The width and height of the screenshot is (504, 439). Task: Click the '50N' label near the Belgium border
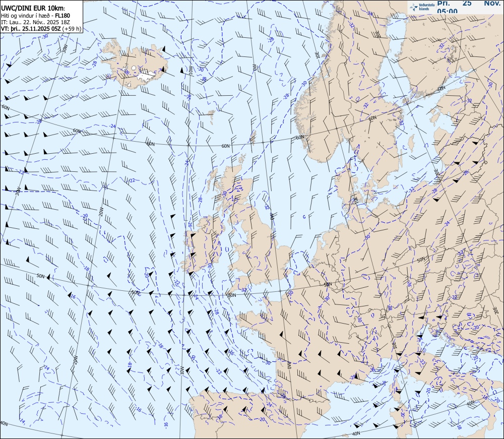click(328, 284)
